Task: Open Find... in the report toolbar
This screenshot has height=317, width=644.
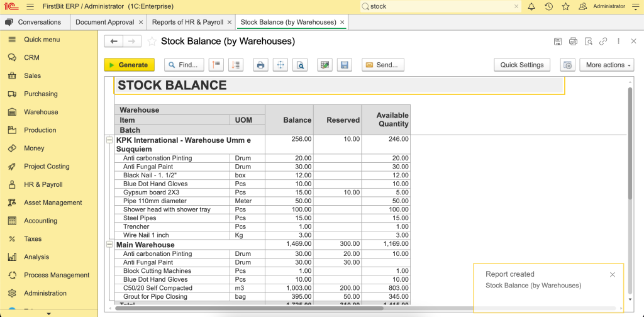Action: [x=184, y=65]
